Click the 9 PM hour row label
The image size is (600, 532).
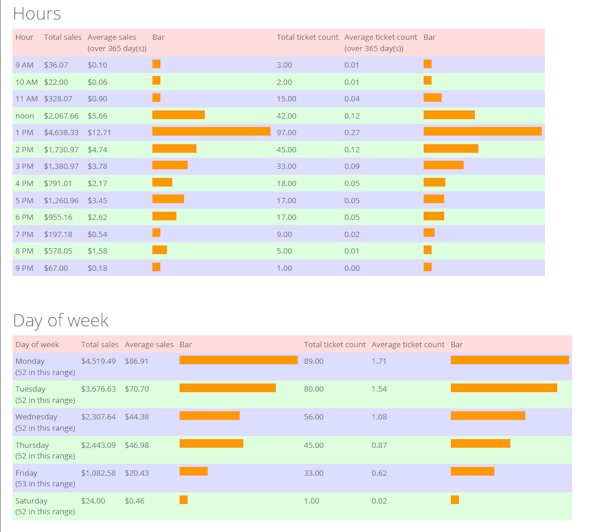click(25, 268)
